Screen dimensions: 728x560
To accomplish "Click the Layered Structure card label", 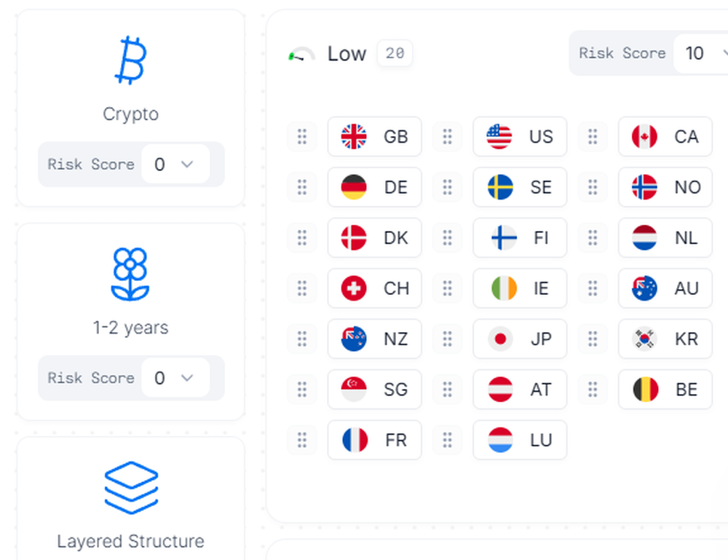I will [131, 541].
